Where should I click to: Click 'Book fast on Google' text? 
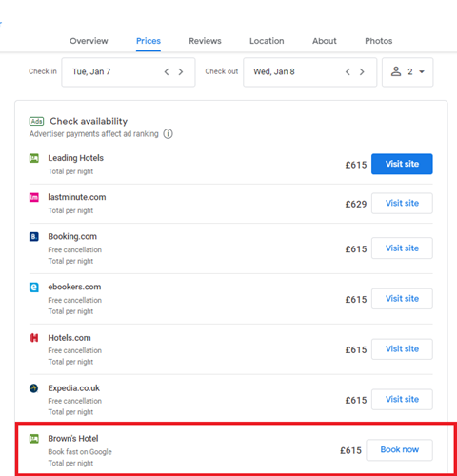coord(80,452)
